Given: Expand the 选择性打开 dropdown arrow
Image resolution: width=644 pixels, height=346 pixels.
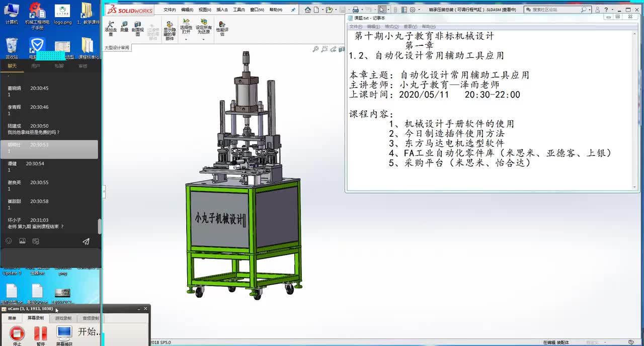Looking at the screenshot, I should pyautogui.click(x=186, y=39).
